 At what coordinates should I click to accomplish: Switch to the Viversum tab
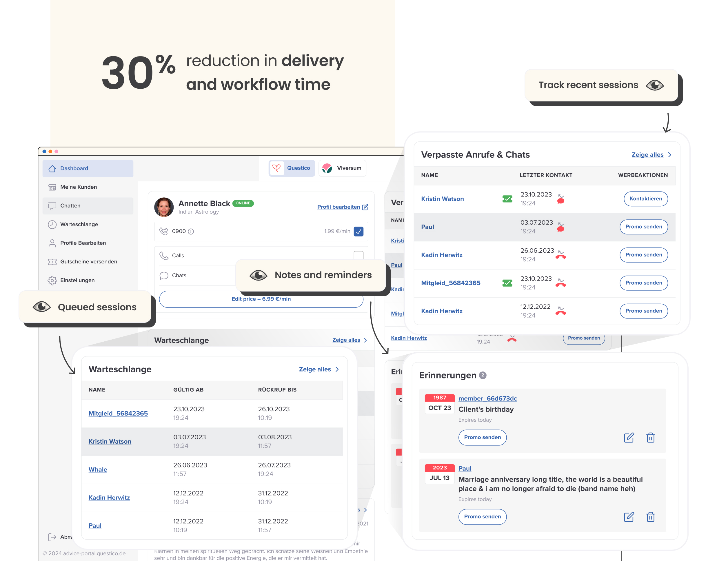tap(342, 168)
